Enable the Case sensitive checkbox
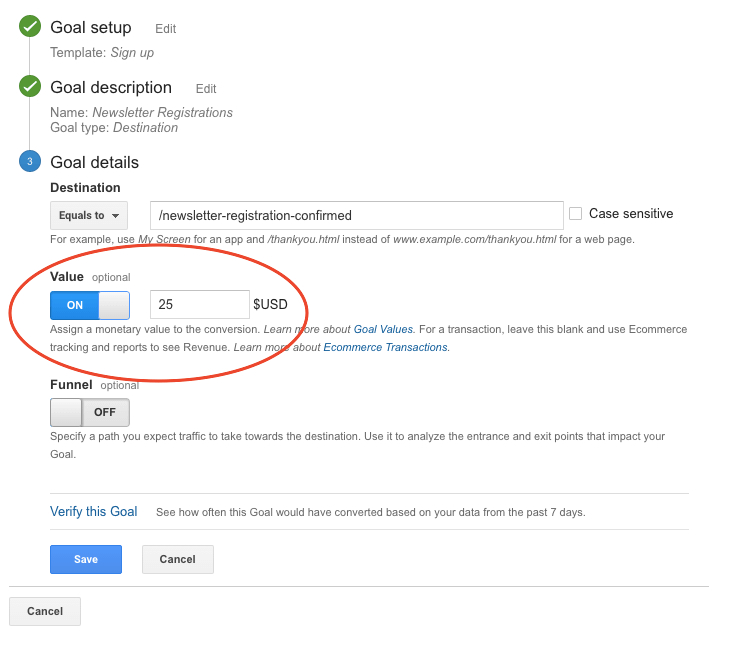 click(576, 214)
